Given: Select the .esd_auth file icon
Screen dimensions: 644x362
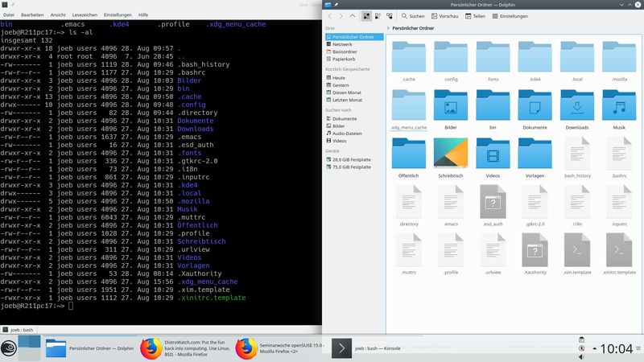Looking at the screenshot, I should (x=493, y=202).
